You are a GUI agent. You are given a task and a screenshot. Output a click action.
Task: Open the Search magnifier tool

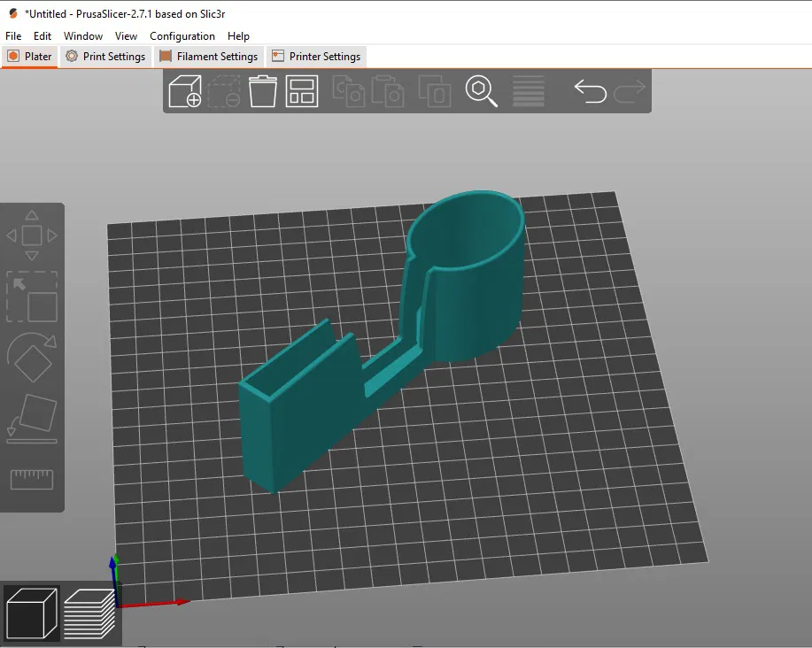pyautogui.click(x=481, y=91)
